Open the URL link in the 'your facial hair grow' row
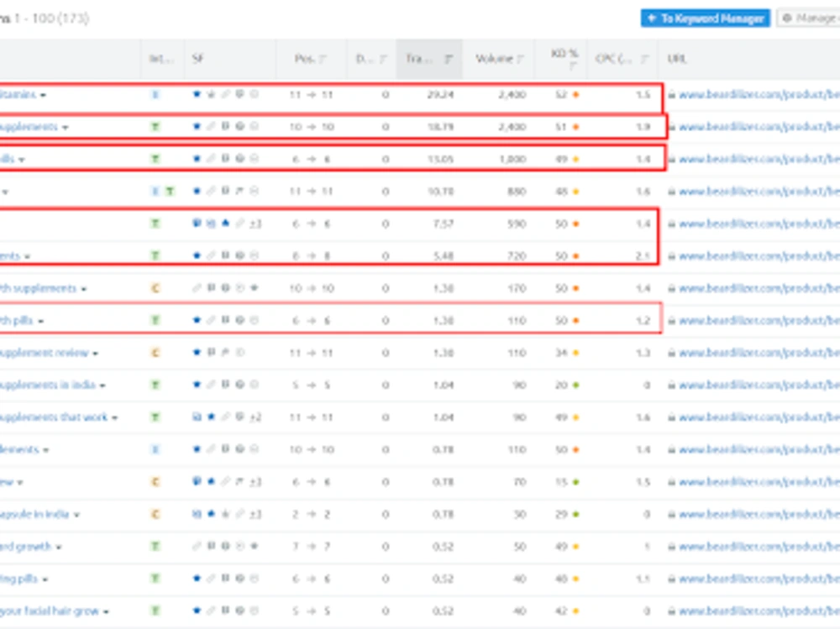840x629 pixels. tap(759, 611)
